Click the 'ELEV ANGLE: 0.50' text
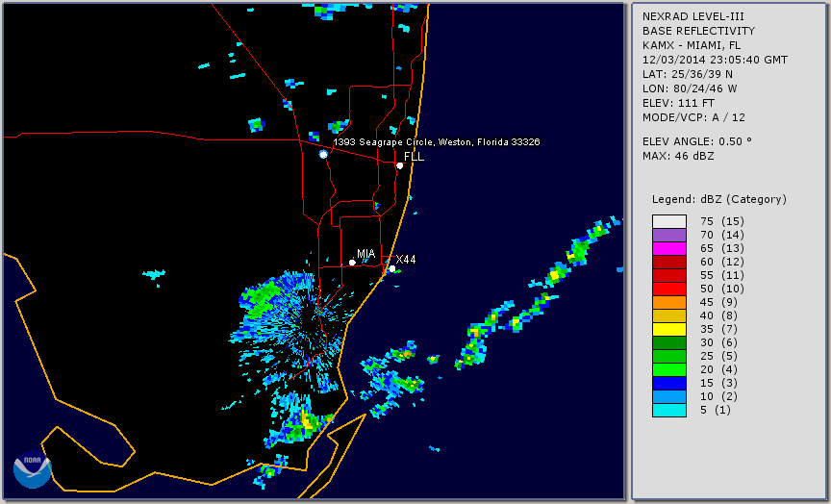This screenshot has height=504, width=831. pyautogui.click(x=697, y=141)
